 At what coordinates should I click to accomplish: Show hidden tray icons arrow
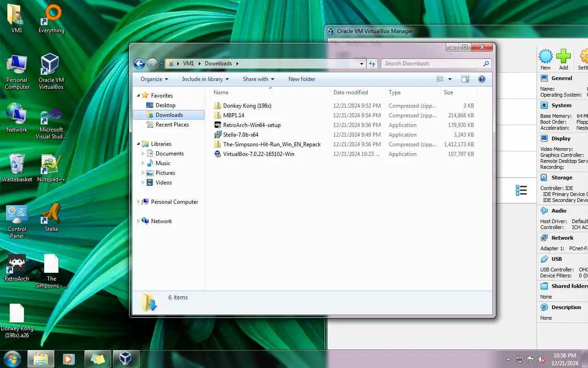508,359
